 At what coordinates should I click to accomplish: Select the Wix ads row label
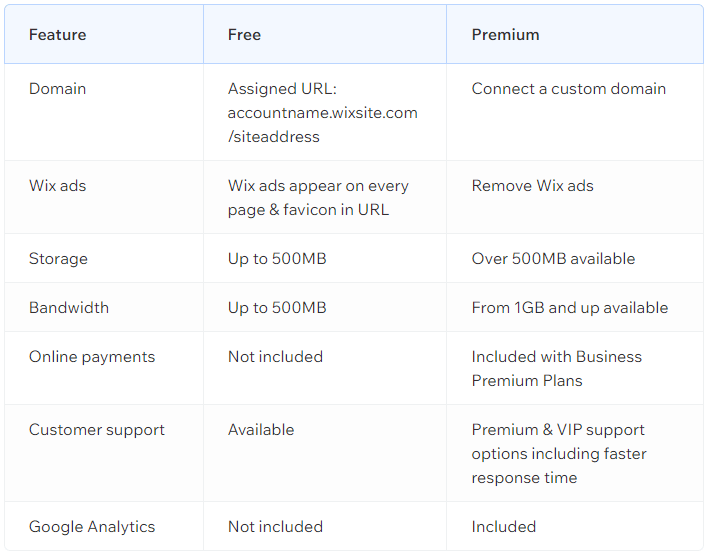click(x=58, y=186)
